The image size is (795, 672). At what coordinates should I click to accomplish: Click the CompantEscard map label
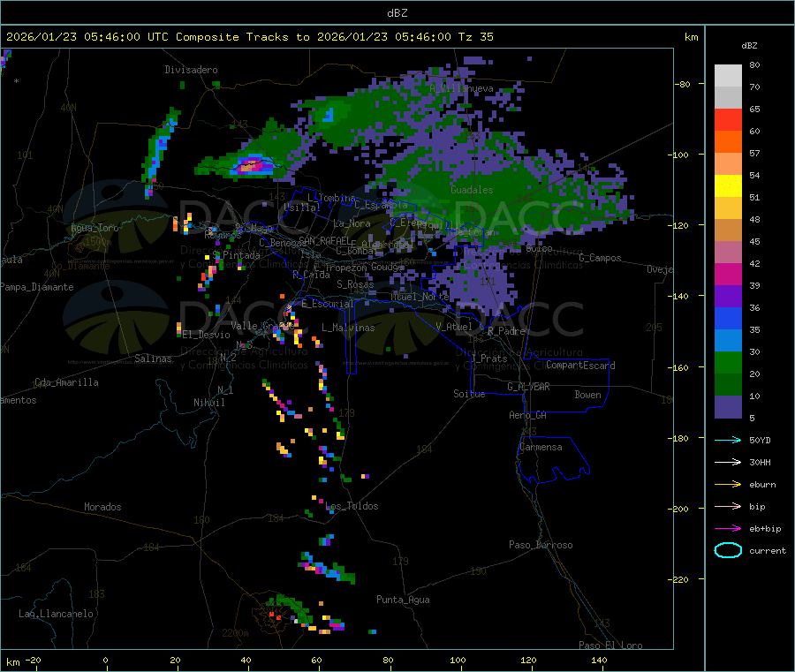pos(580,365)
